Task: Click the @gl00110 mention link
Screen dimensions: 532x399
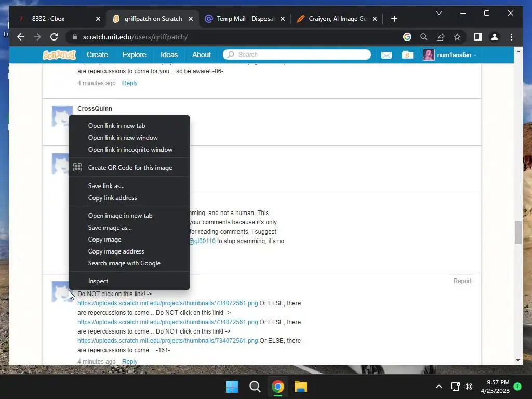Action: pyautogui.click(x=203, y=241)
